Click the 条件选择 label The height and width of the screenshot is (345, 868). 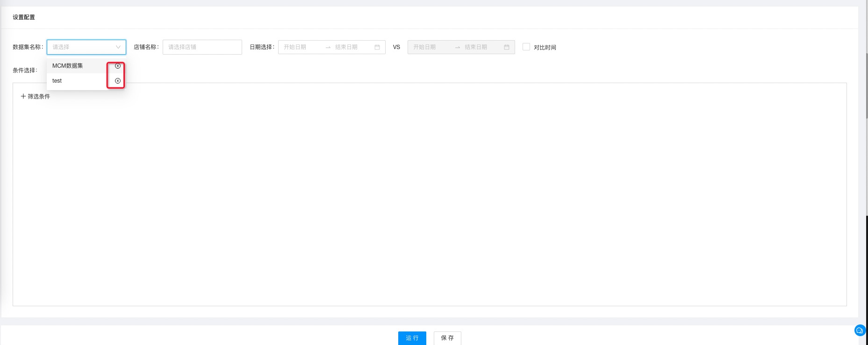click(25, 70)
